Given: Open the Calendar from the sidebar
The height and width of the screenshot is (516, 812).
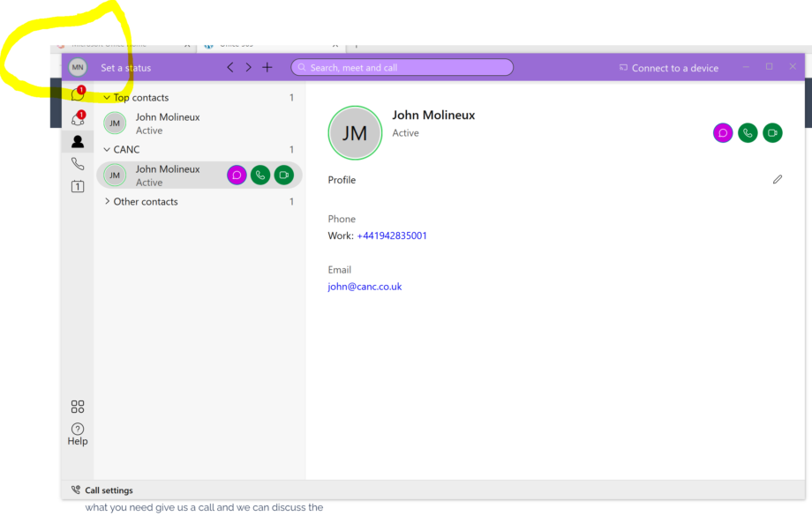Looking at the screenshot, I should pos(78,186).
